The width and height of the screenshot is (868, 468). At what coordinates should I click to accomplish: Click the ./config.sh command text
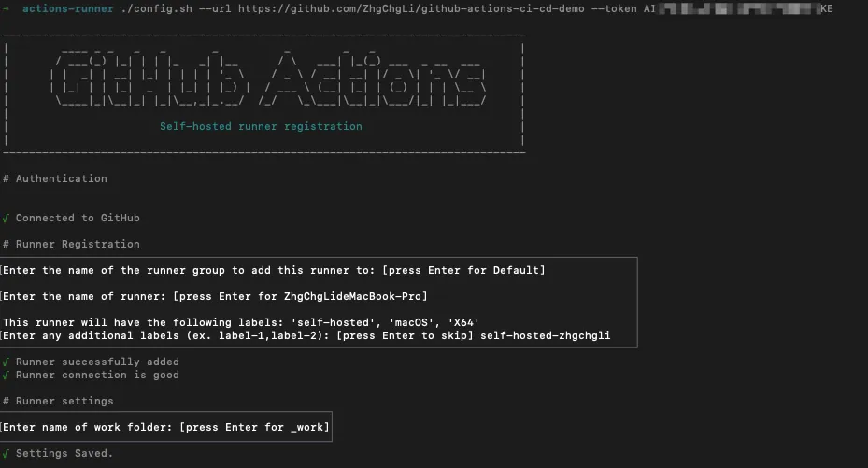click(x=149, y=8)
